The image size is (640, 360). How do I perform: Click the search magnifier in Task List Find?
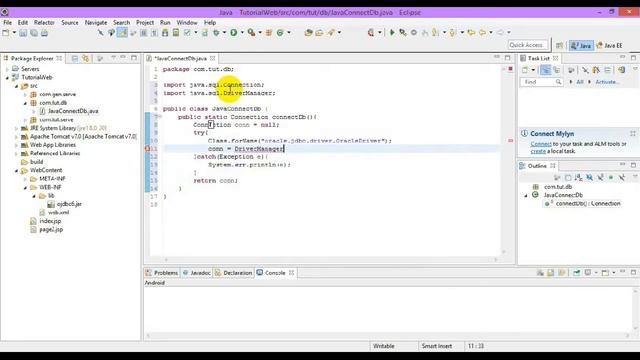pyautogui.click(x=558, y=82)
